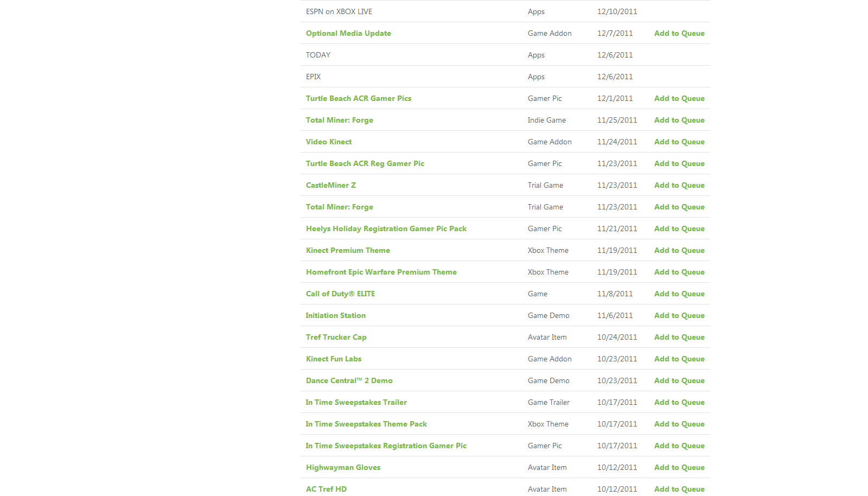868x496 pixels.
Task: Add Heelys Holiday Gamer Pic Pack to queue
Action: (x=679, y=228)
